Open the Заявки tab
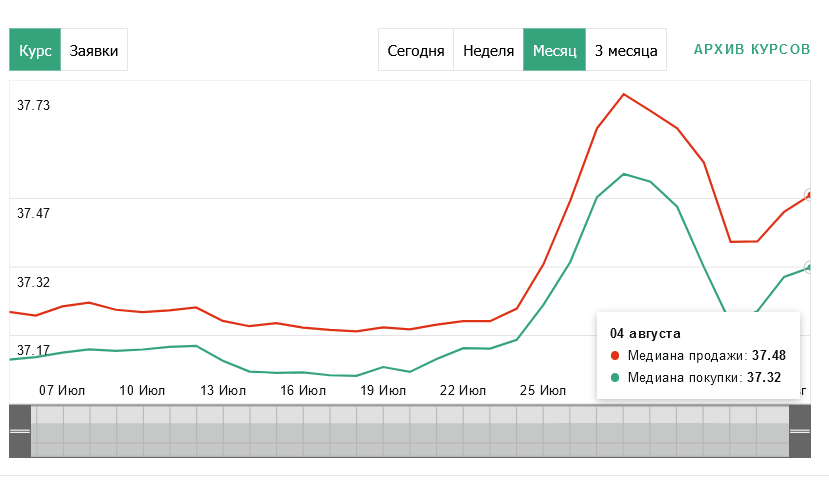This screenshot has height=493, width=829. (x=94, y=50)
